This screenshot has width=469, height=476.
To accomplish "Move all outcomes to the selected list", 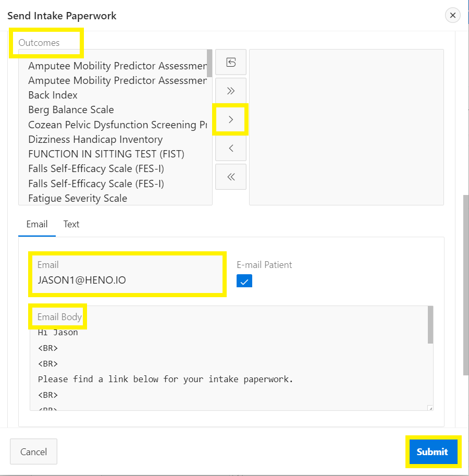I will pyautogui.click(x=230, y=90).
